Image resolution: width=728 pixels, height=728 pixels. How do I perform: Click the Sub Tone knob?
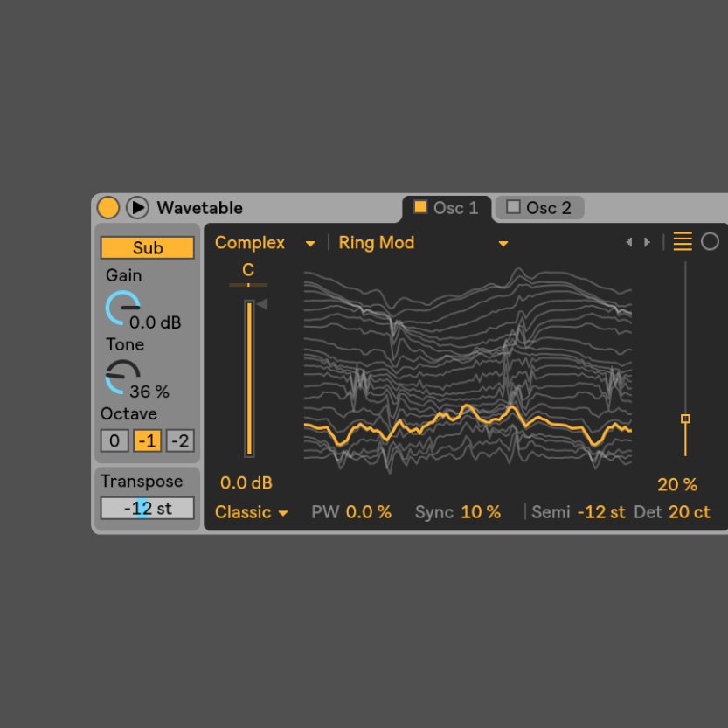click(122, 377)
